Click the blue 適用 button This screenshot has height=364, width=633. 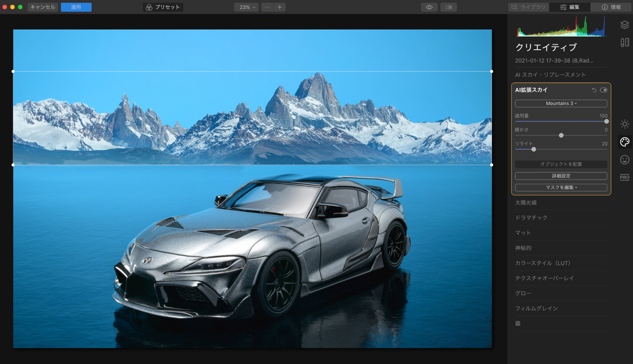[76, 7]
